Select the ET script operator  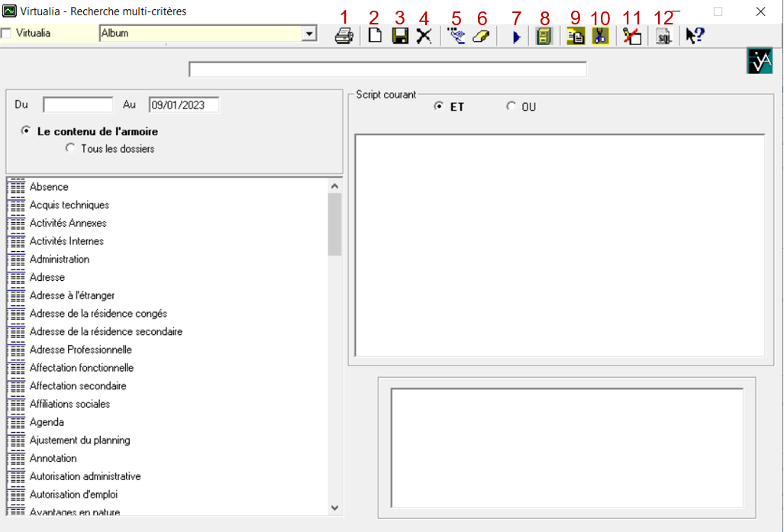pos(438,107)
